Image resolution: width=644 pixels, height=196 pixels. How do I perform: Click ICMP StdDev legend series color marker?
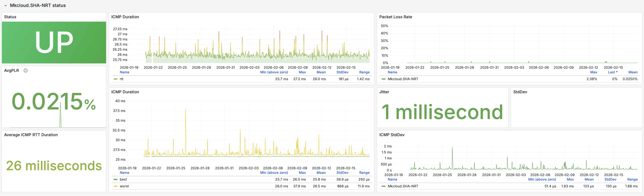coord(384,186)
